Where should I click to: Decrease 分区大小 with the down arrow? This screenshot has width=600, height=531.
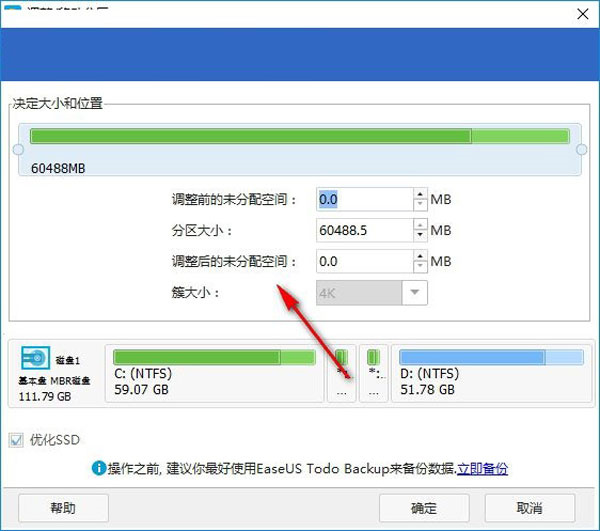pyautogui.click(x=420, y=235)
